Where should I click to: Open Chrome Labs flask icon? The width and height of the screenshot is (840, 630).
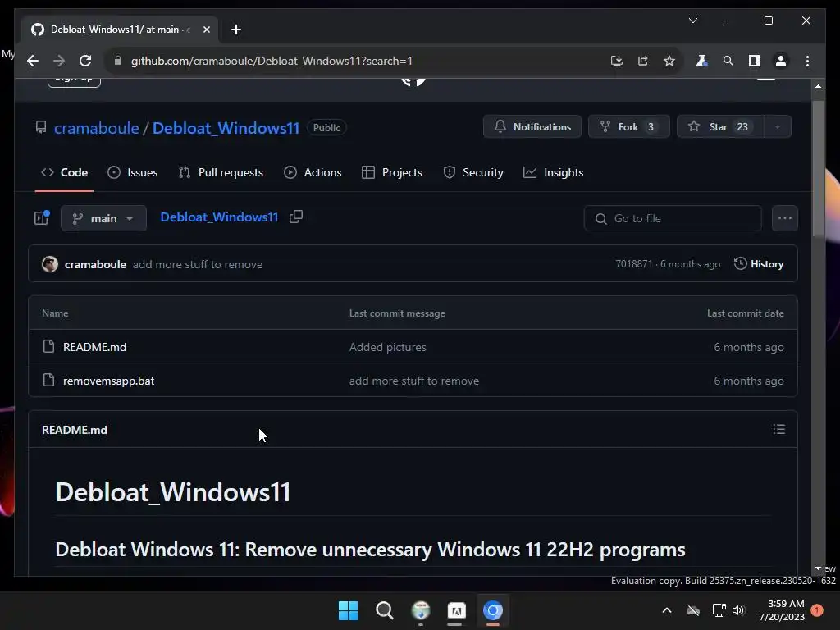point(701,61)
